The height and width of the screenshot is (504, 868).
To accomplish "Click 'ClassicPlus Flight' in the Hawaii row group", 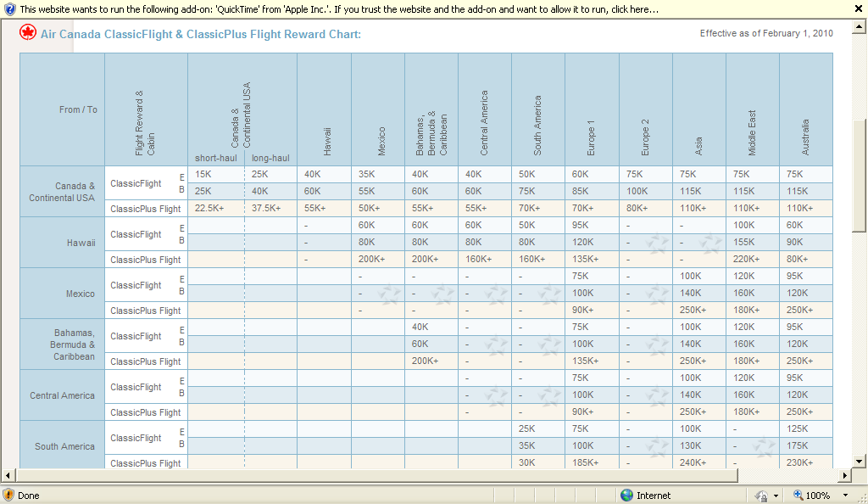I will pyautogui.click(x=146, y=260).
